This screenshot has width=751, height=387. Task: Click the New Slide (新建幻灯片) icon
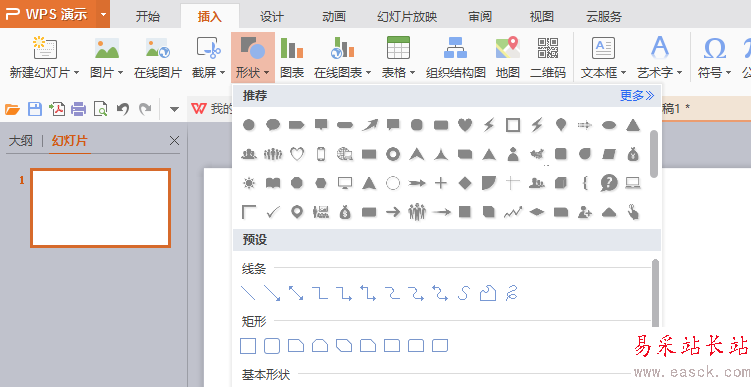coord(45,48)
